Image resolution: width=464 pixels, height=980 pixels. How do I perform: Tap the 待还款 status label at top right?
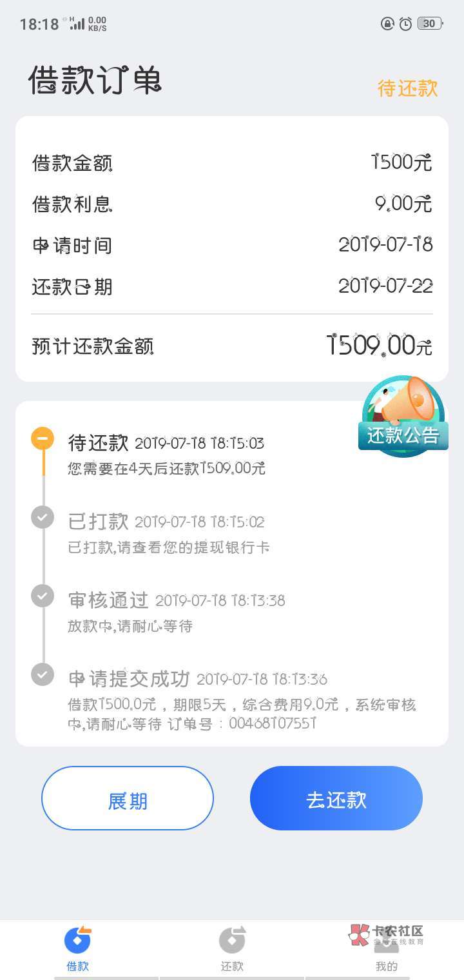[407, 88]
